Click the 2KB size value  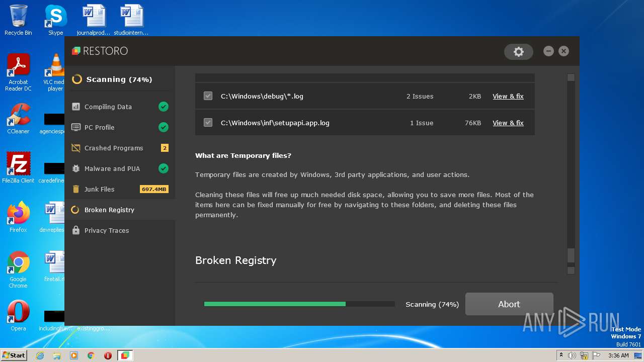475,96
